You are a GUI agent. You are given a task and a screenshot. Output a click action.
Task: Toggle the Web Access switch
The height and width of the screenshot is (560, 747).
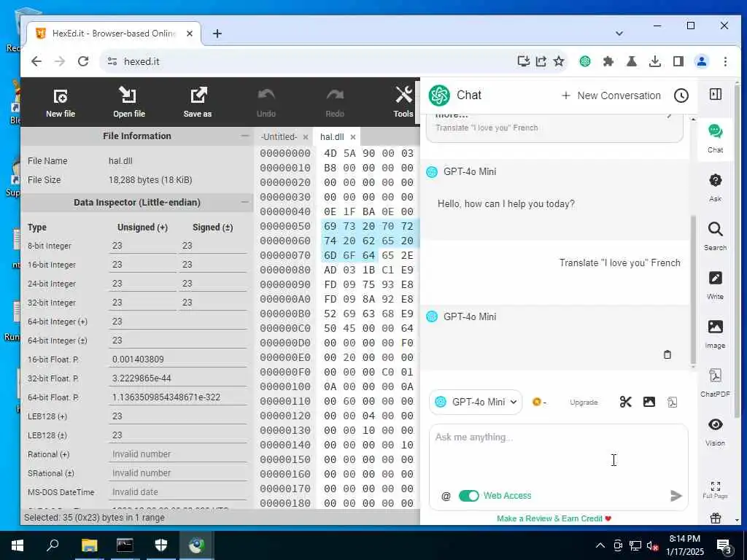tap(469, 496)
